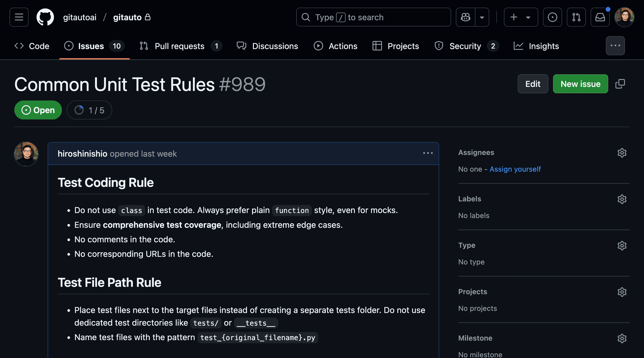Open the notifications inbox

pos(600,17)
